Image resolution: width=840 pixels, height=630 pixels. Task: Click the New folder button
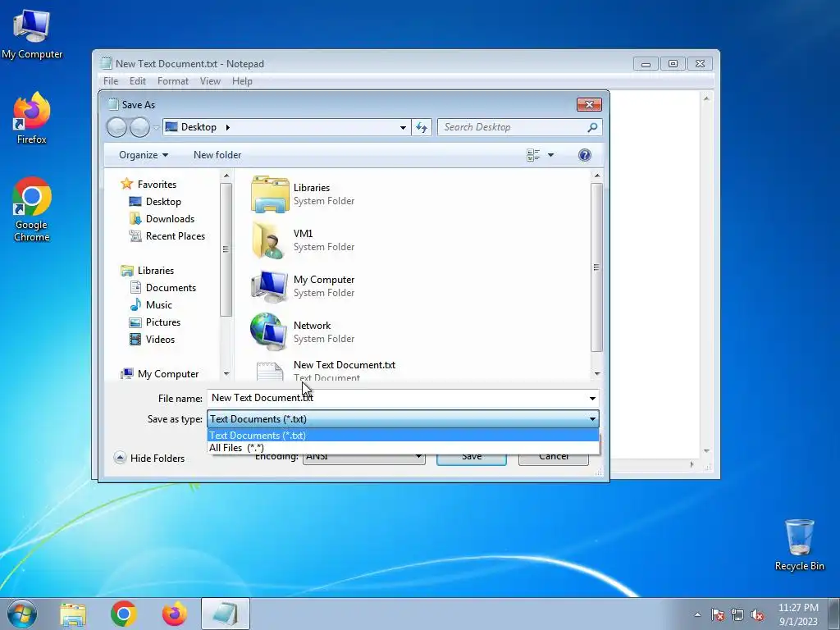point(217,155)
